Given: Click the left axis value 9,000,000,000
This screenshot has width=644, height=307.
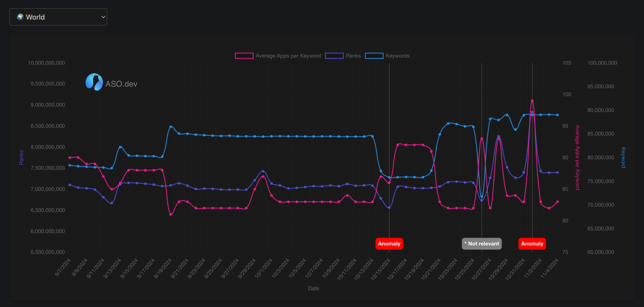Looking at the screenshot, I should pos(48,105).
